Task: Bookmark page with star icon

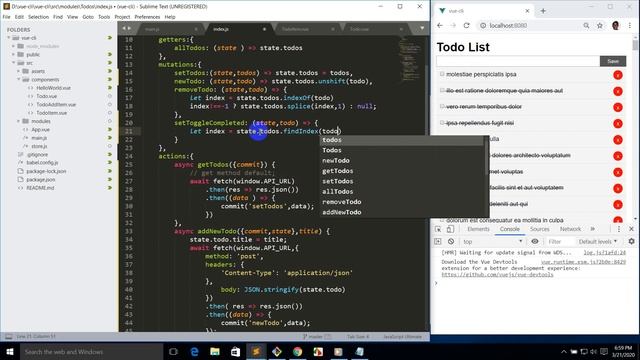Action: point(600,25)
